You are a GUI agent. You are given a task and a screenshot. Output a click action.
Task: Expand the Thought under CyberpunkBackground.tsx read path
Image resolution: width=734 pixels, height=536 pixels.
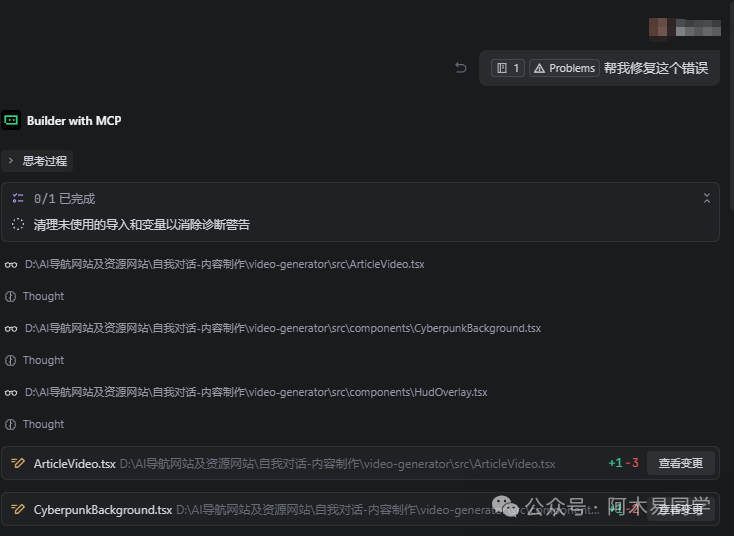[43, 360]
